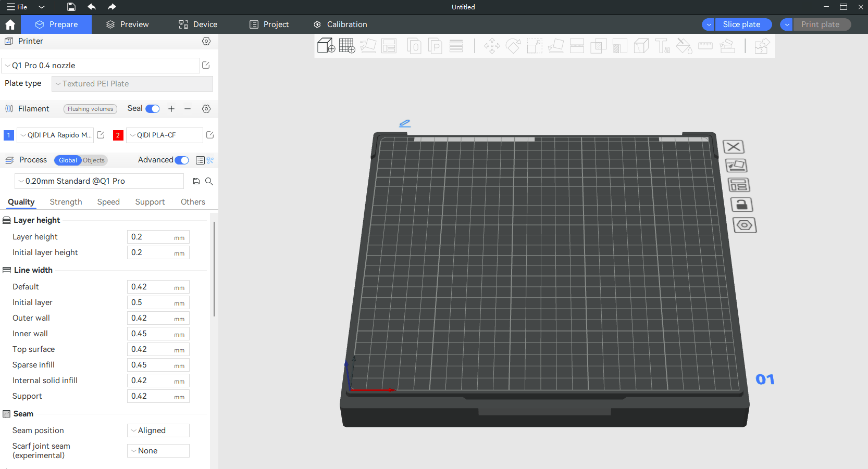Toggle the Seal switch
The width and height of the screenshot is (868, 469).
click(153, 109)
